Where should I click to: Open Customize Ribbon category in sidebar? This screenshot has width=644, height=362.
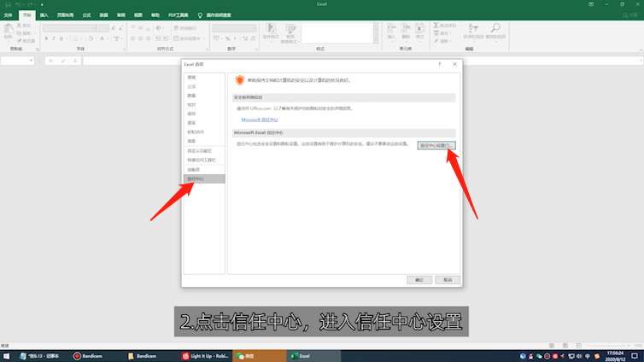click(201, 150)
